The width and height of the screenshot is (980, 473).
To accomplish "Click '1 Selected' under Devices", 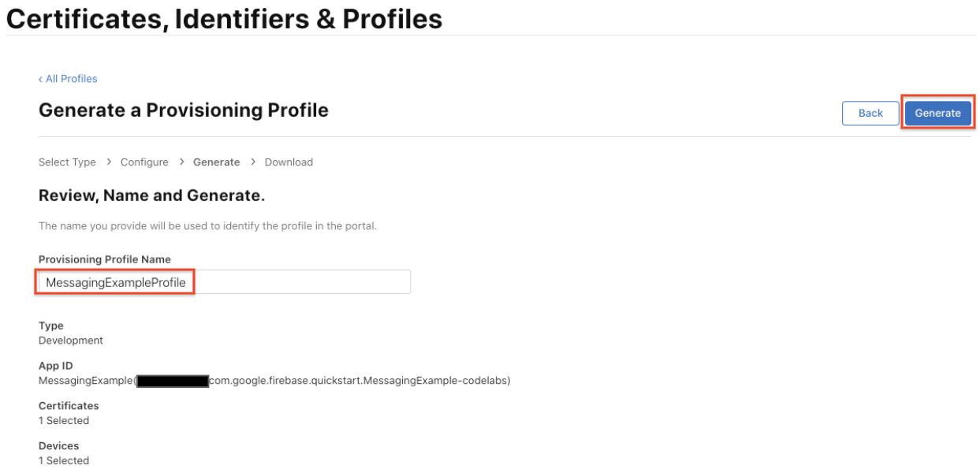I will (64, 460).
